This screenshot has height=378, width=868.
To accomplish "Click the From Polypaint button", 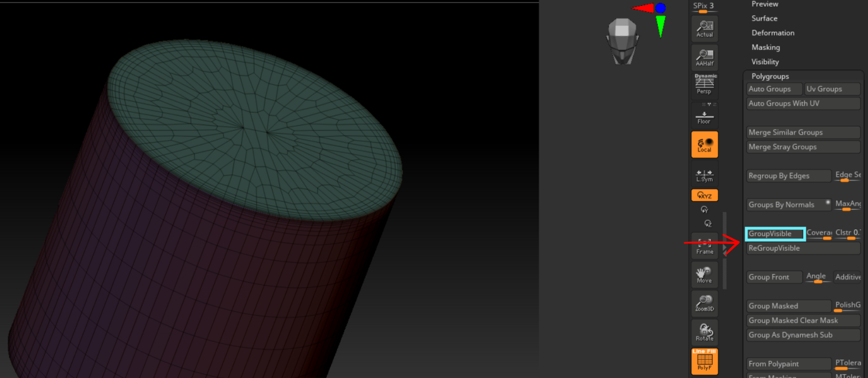I will pos(789,364).
